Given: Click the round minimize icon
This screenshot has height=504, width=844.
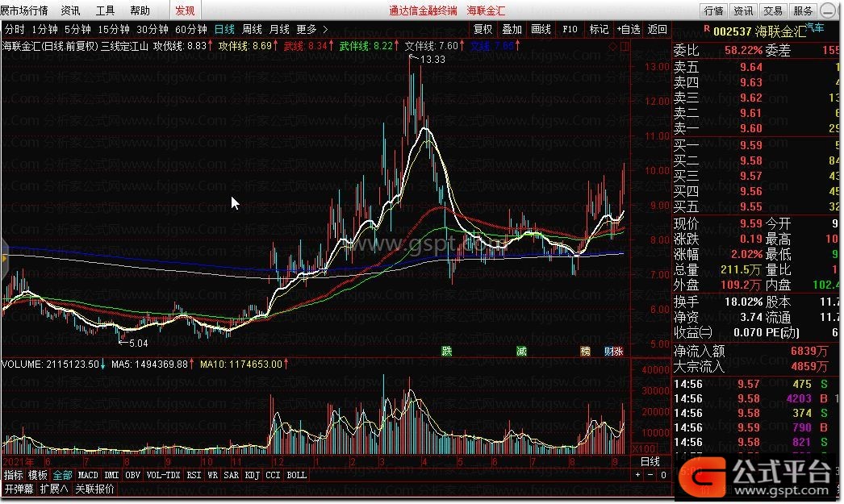Looking at the screenshot, I should [x=828, y=10].
